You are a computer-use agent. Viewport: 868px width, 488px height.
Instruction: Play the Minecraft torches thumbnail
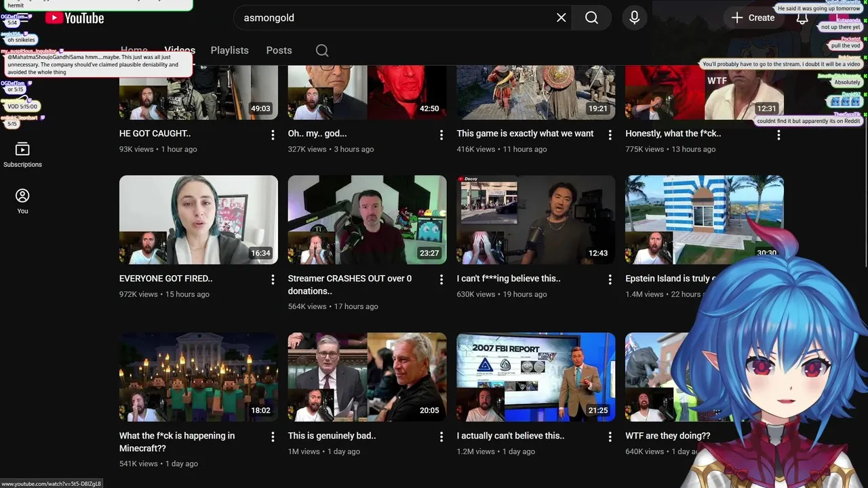coord(199,377)
